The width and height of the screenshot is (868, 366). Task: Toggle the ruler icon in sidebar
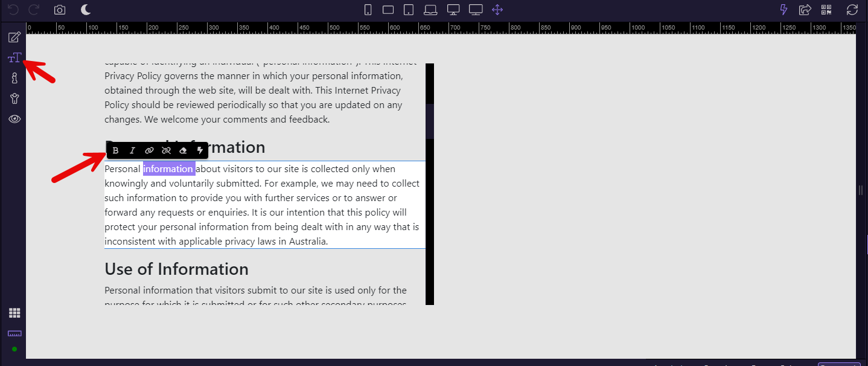point(14,333)
